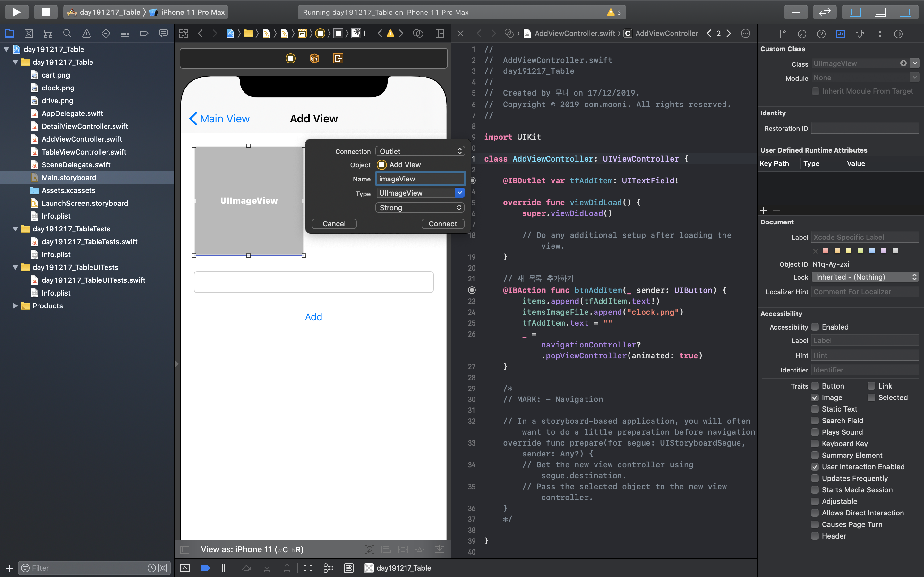Open the Connection Outlet dropdown
Viewport: 924px width, 577px height.
420,151
